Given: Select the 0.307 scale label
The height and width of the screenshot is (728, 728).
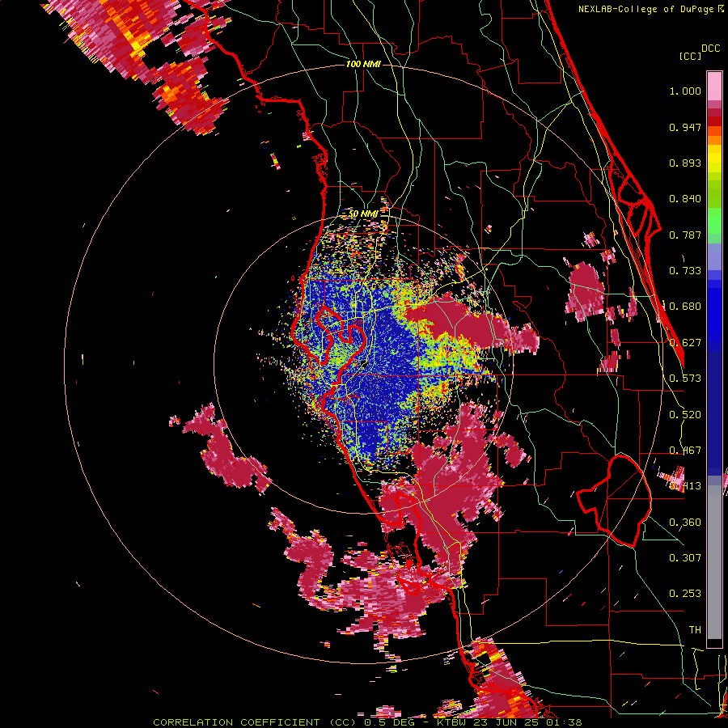Looking at the screenshot, I should click(x=685, y=558).
